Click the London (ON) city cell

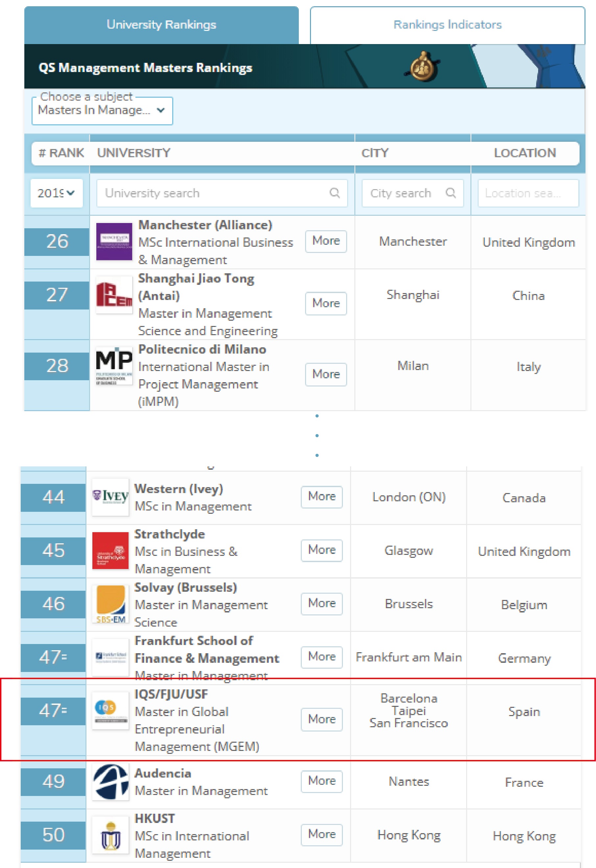[x=409, y=497]
